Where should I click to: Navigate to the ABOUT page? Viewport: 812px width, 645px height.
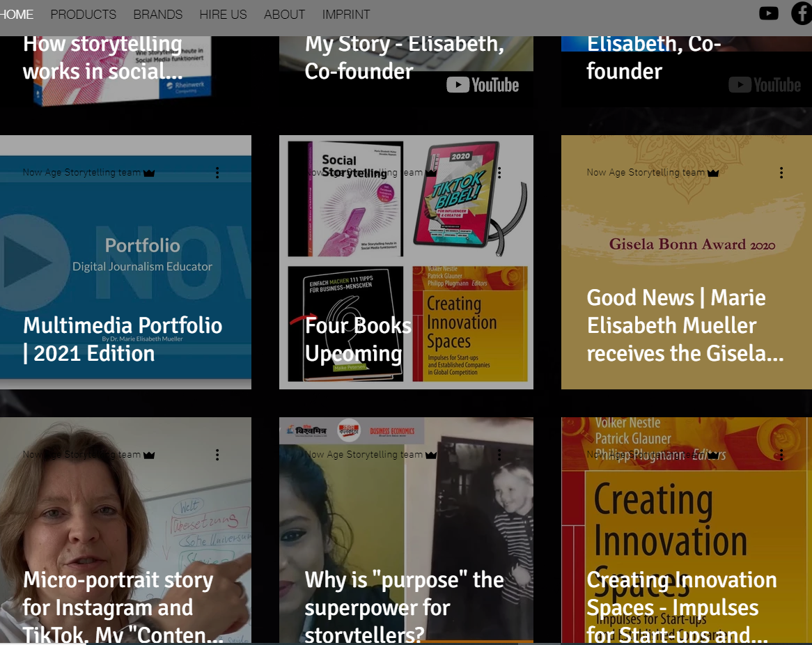pos(284,15)
